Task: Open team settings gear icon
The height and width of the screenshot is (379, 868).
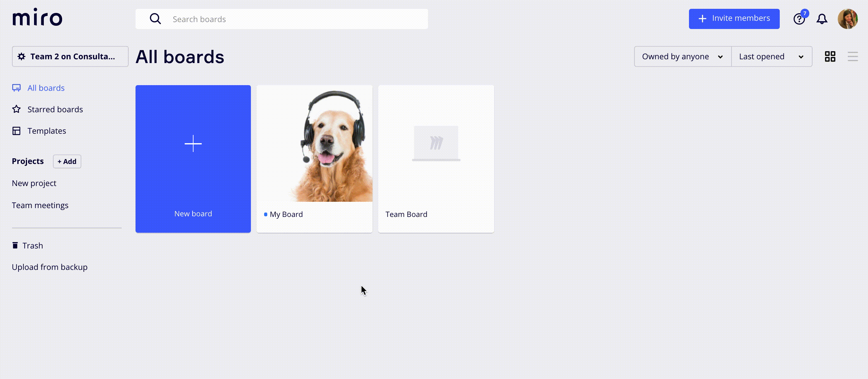Action: tap(21, 56)
